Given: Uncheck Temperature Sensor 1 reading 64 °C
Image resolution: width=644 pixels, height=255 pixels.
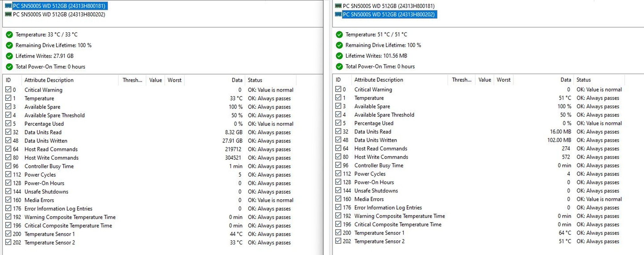Looking at the screenshot, I should pyautogui.click(x=338, y=233).
